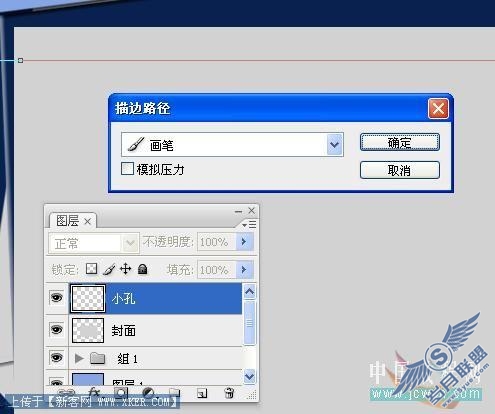Enable the 模拟压力 checkbox
Viewport: 495px width, 414px height.
[x=127, y=169]
